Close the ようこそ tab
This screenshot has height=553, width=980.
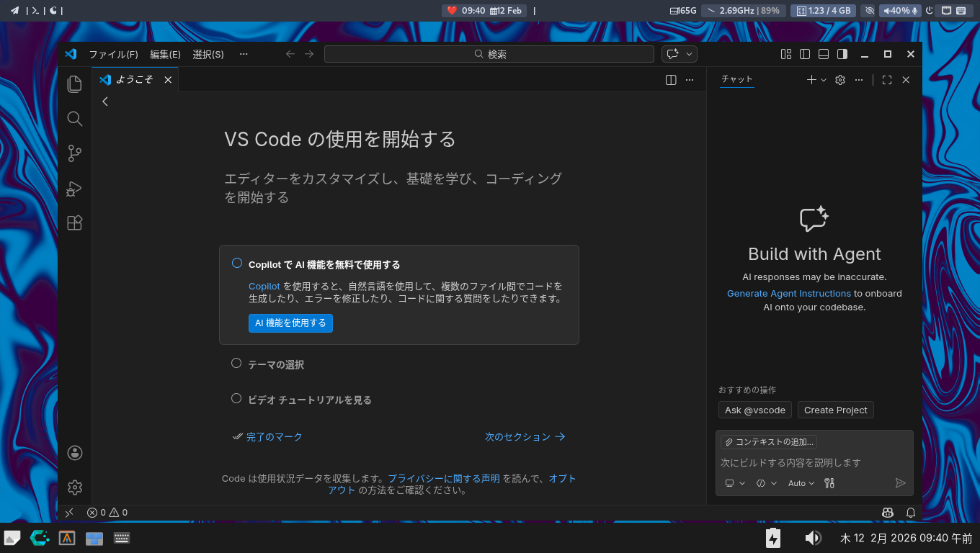168,80
